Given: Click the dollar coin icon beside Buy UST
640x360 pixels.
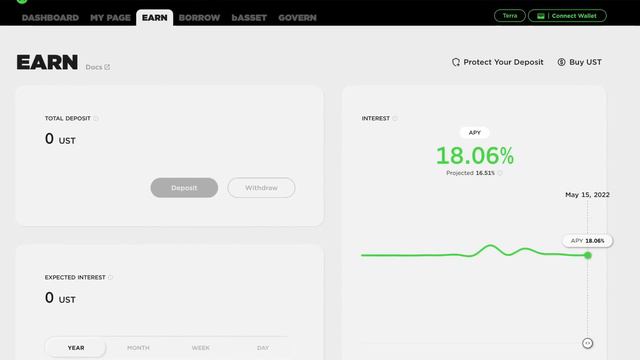Looking at the screenshot, I should point(562,62).
